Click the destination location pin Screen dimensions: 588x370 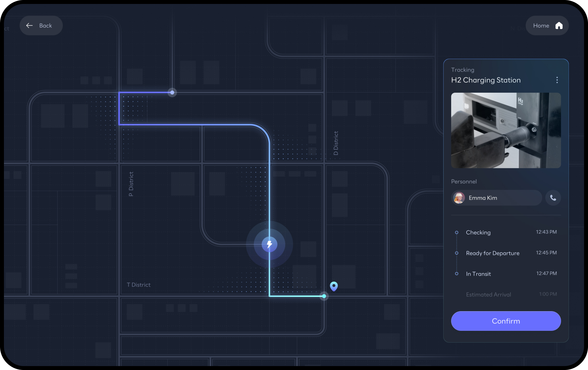334,286
